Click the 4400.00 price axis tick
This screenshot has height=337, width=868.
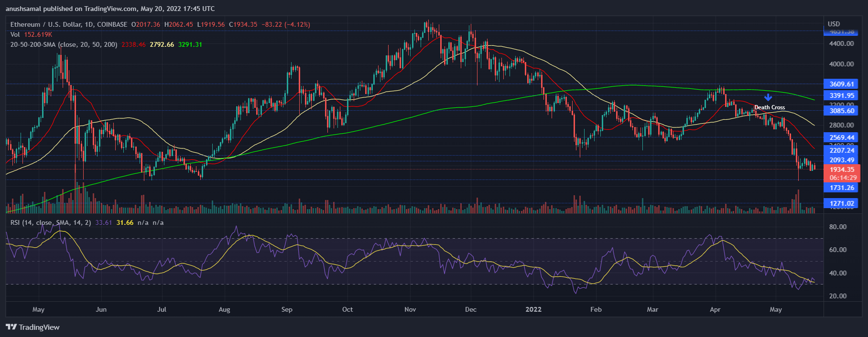pyautogui.click(x=841, y=43)
